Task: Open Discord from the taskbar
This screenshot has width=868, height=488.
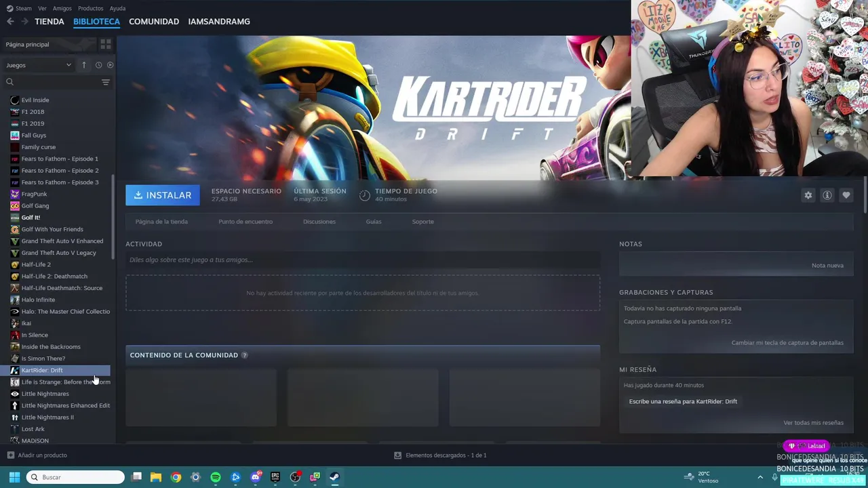Action: pyautogui.click(x=256, y=477)
